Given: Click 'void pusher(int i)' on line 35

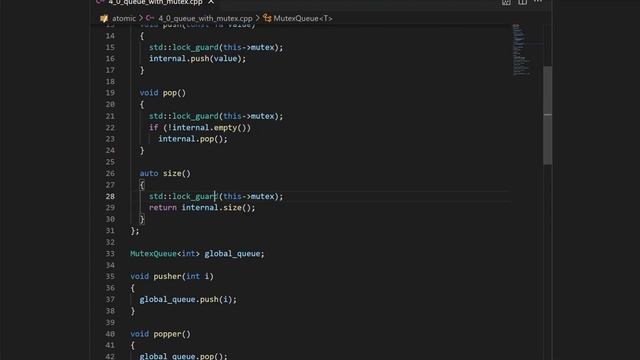Looking at the screenshot, I should pyautogui.click(x=172, y=277).
